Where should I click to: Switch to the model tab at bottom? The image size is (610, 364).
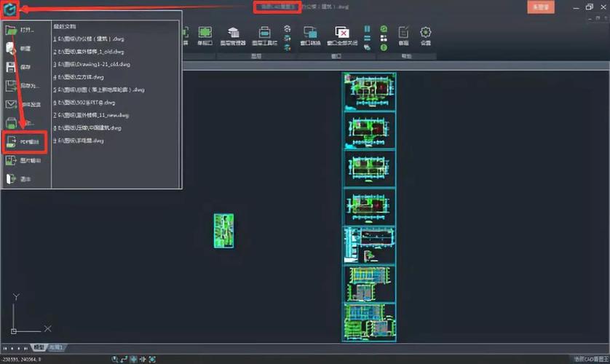pyautogui.click(x=39, y=348)
